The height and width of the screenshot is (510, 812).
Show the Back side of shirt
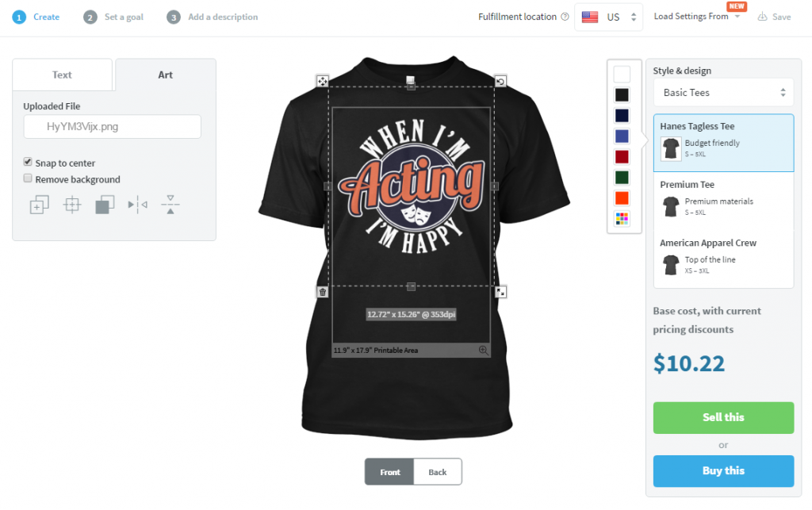coord(438,472)
